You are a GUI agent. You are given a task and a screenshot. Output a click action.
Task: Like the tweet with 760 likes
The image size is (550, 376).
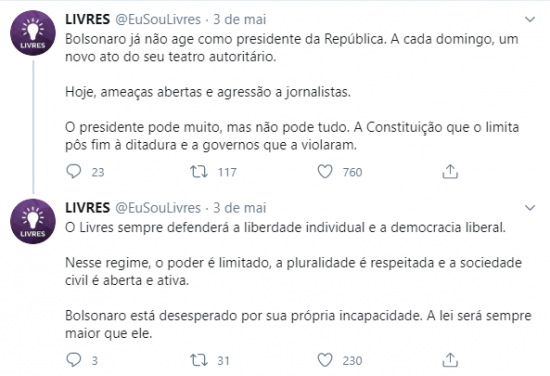coord(325,172)
